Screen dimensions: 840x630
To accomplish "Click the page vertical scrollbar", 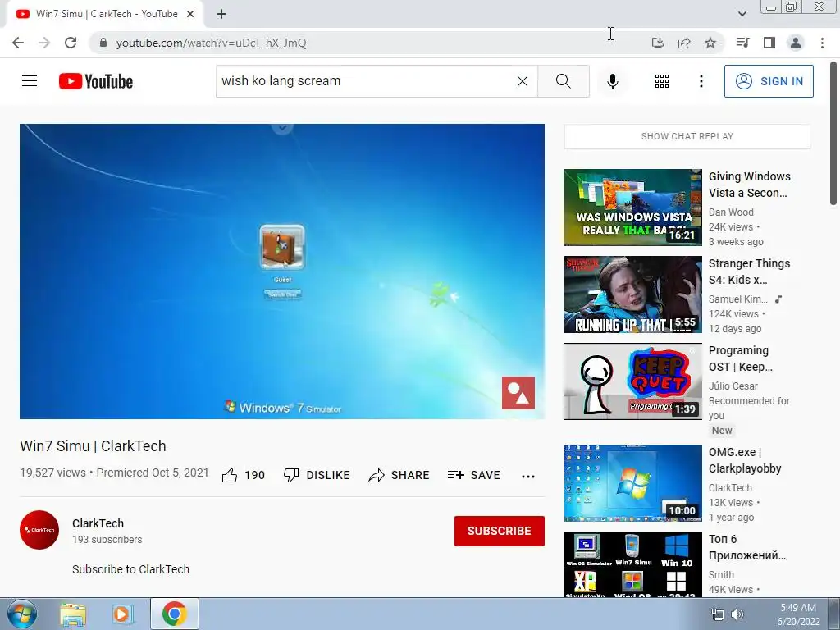I will pos(833,134).
